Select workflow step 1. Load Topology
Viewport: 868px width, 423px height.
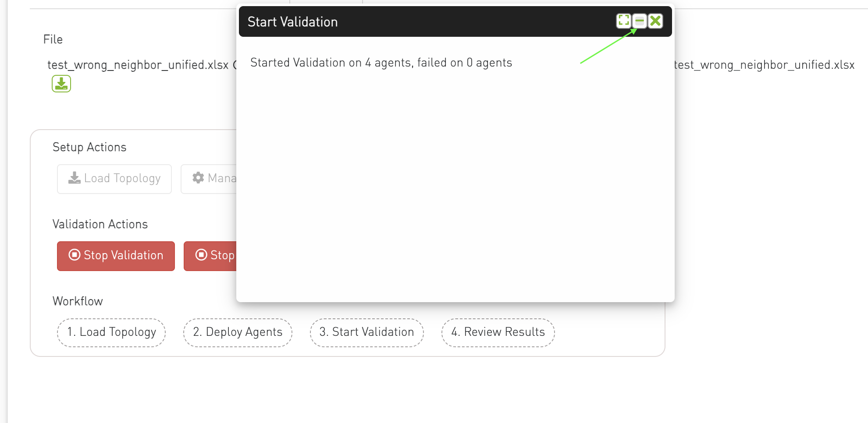tap(111, 332)
